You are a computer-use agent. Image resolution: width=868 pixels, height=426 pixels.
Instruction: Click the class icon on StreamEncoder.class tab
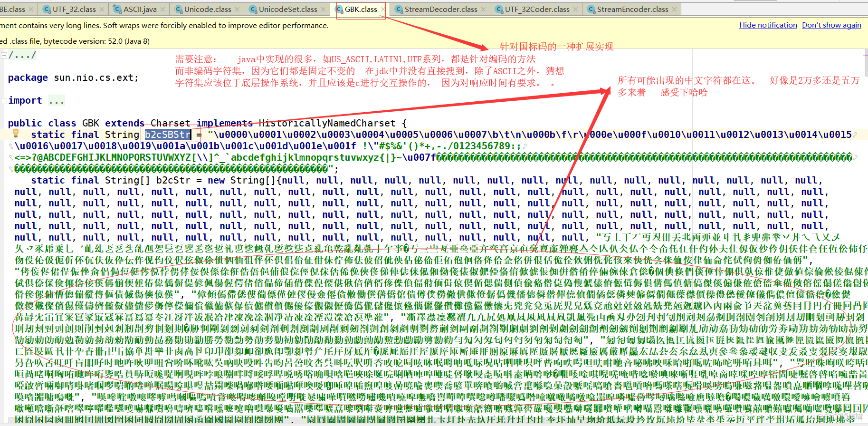pos(591,9)
